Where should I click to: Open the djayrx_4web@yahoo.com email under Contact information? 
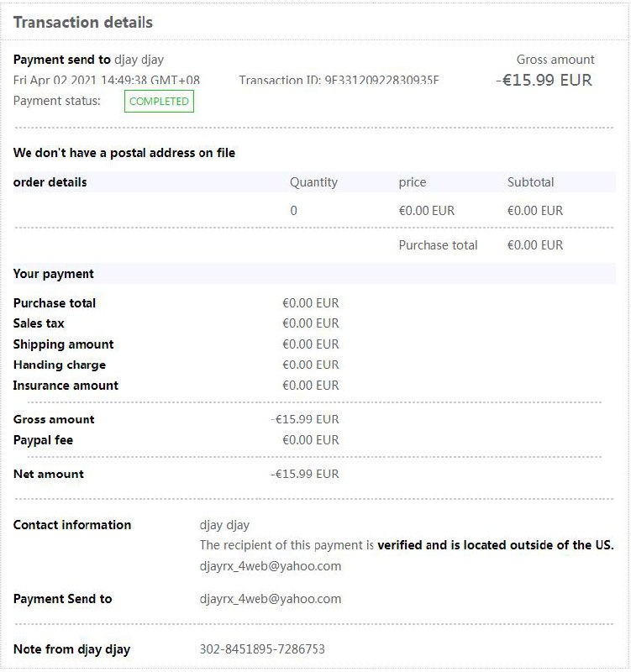point(271,566)
